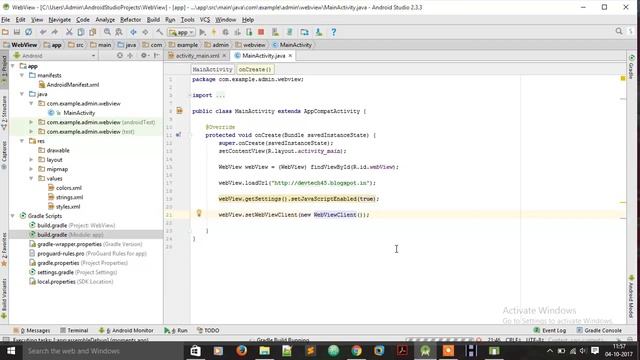
Task: Open Firefox from the Windows taskbar
Action: coord(241,351)
